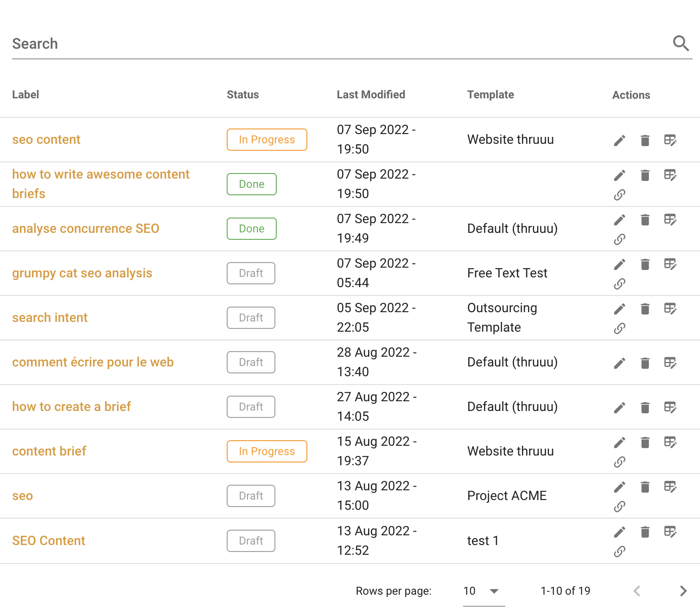Delete the "search intent" brief
The width and height of the screenshot is (700, 616).
(644, 308)
